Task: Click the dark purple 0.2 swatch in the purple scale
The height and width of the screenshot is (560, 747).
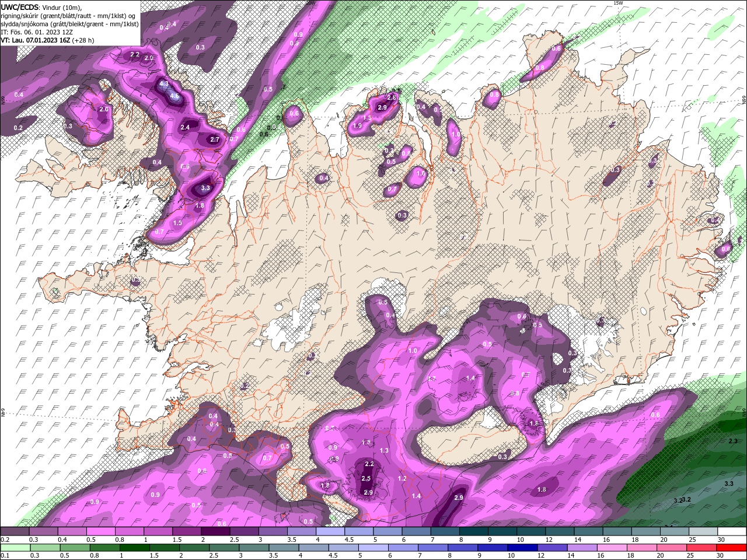Action: click(x=15, y=531)
